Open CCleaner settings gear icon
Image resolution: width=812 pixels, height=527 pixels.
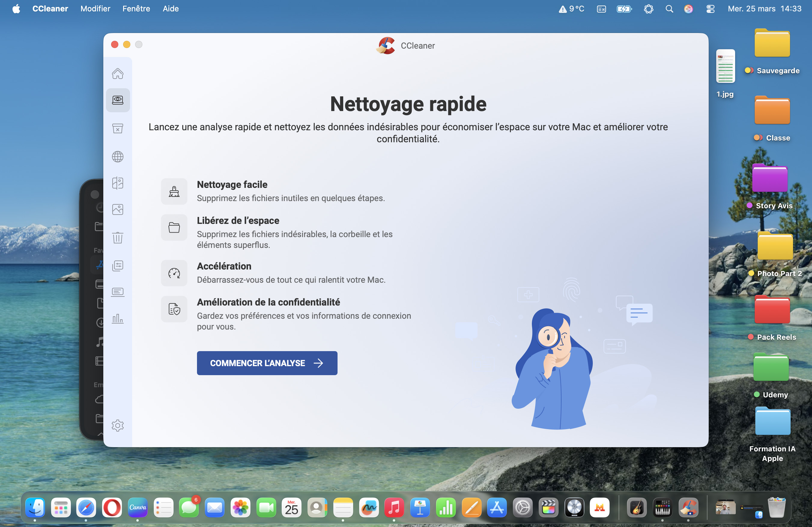tap(118, 425)
